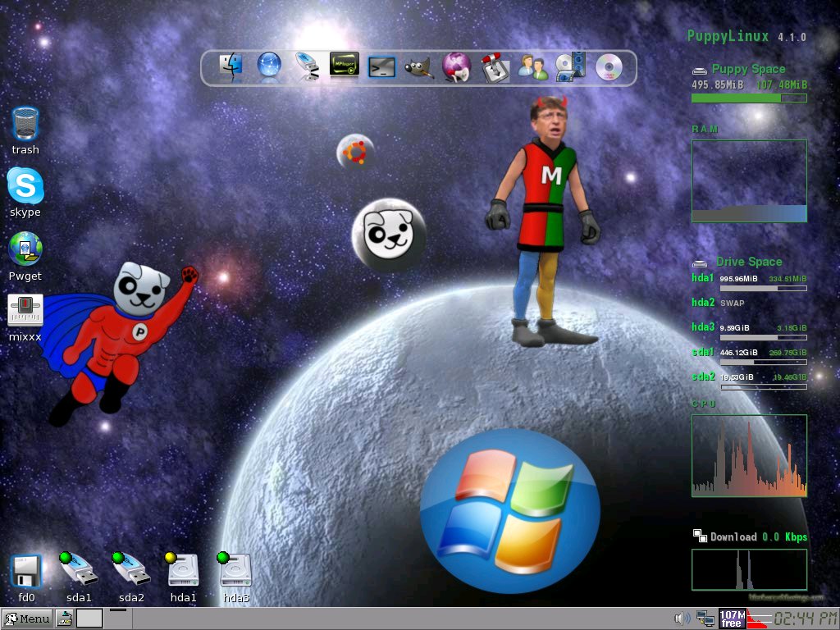The width and height of the screenshot is (840, 630).
Task: Launch MPlayer from the dock
Action: coord(344,66)
